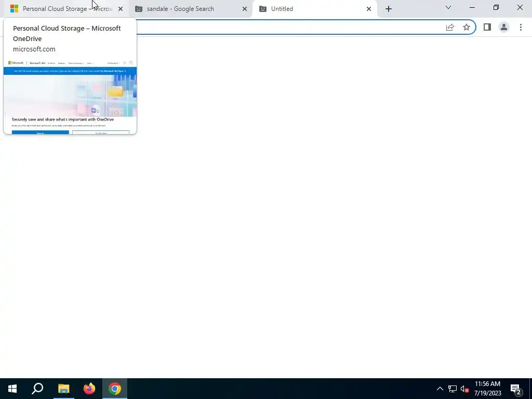Close the Personal Cloud Storage tab
Viewport: 532px width, 399px height.
tap(121, 9)
